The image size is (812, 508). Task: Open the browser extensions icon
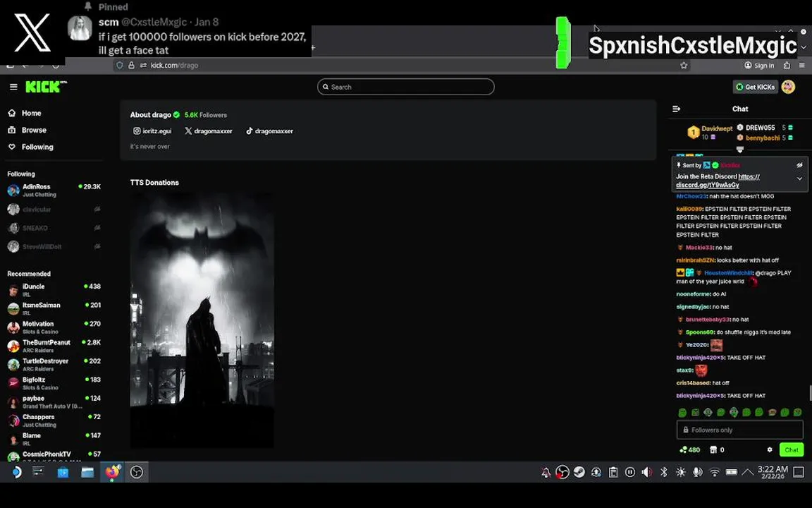[787, 66]
